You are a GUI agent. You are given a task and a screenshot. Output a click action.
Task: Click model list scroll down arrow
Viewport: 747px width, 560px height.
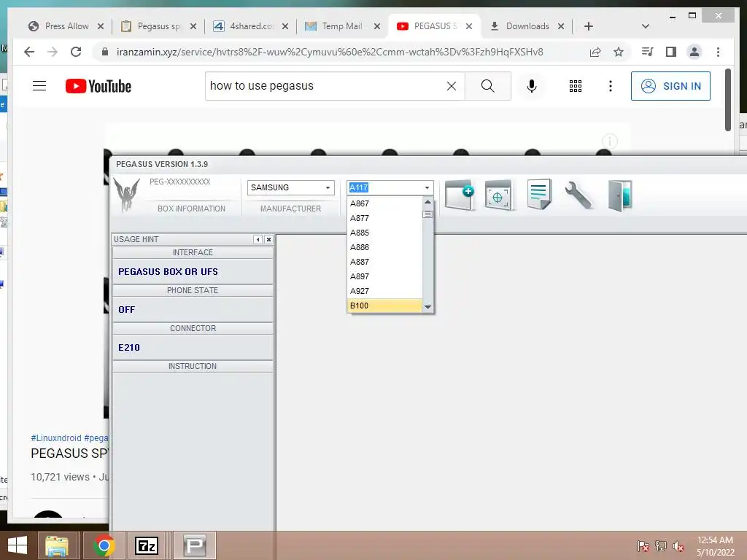[x=427, y=307]
